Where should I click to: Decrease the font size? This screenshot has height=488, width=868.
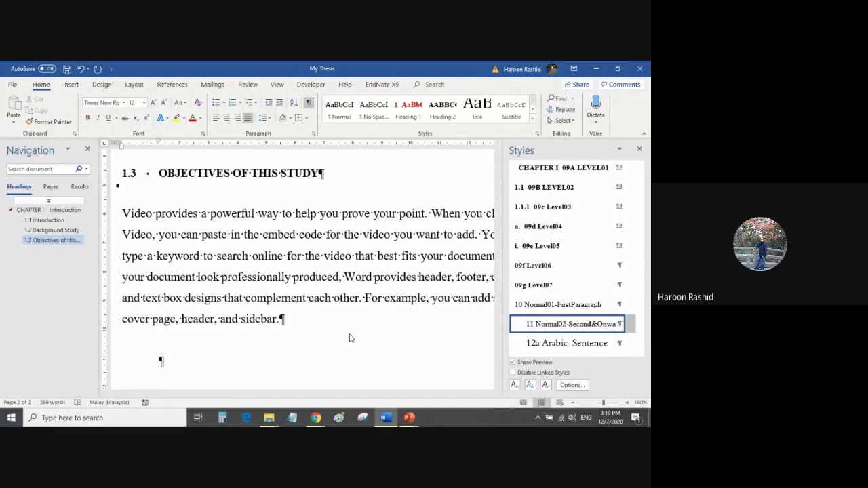(163, 103)
